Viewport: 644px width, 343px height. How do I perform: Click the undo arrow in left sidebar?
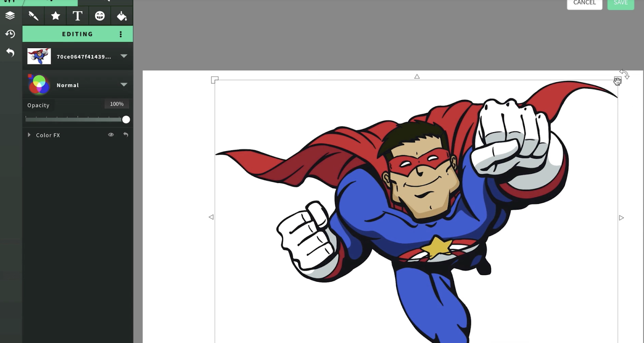10,52
